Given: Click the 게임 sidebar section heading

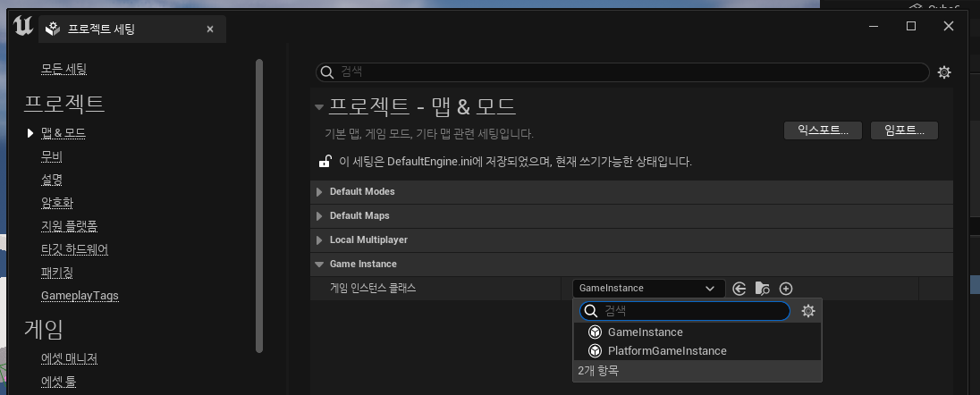Looking at the screenshot, I should click(x=44, y=328).
